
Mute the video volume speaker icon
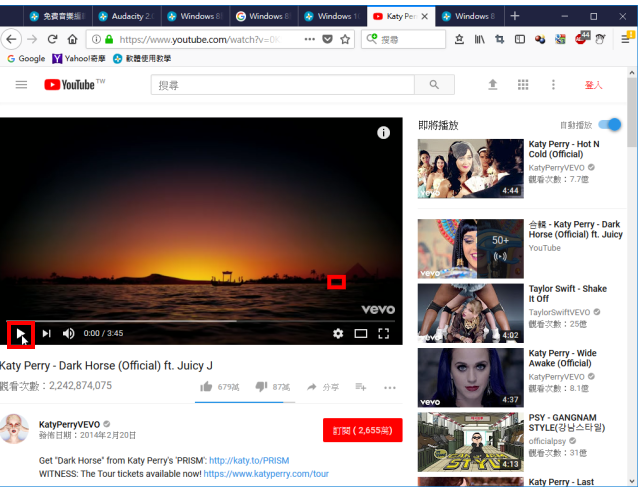[x=69, y=334]
